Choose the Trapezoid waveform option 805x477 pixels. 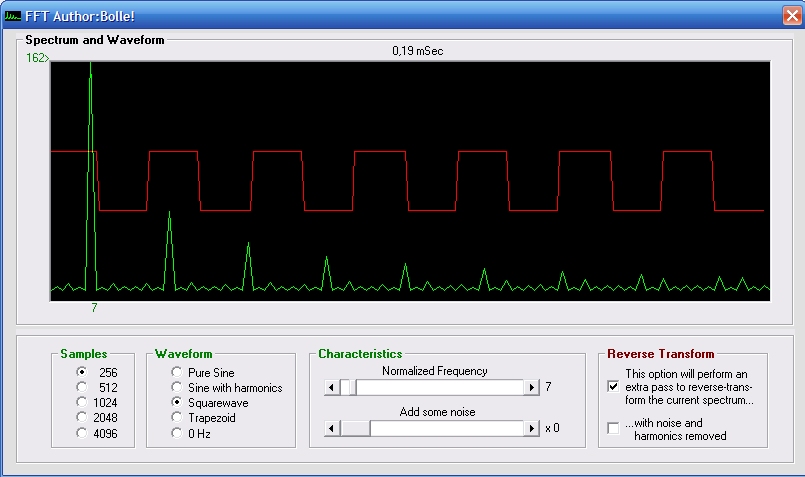[x=177, y=417]
